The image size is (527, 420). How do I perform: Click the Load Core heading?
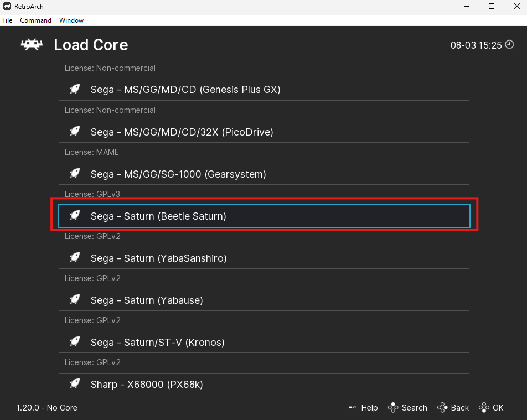click(91, 45)
